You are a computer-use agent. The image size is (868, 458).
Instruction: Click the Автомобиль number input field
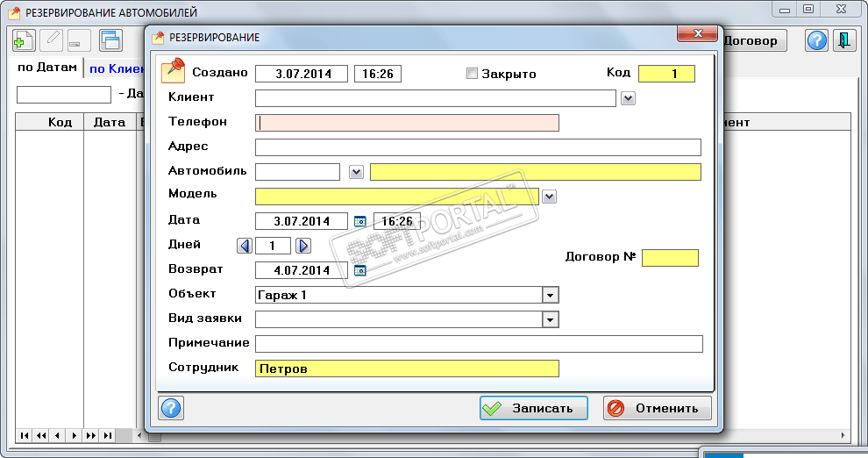[x=297, y=172]
